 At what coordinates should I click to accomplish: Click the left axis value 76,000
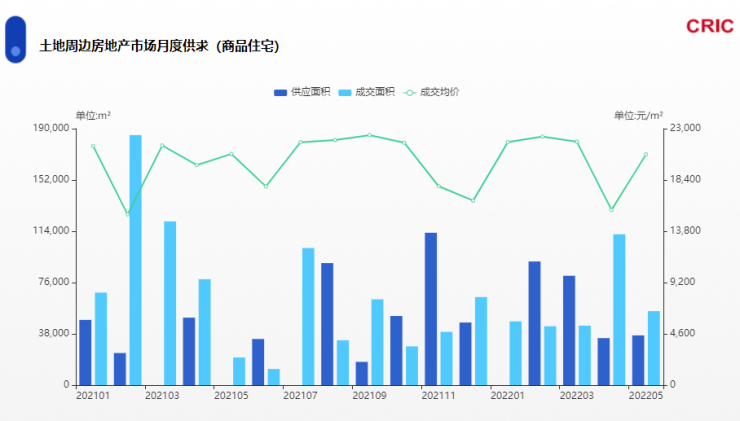tap(54, 282)
